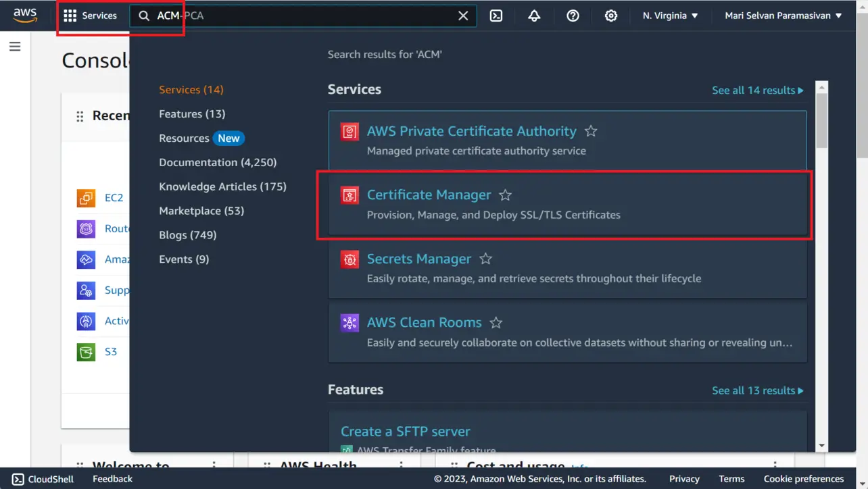Select Resources New filter
Image resolution: width=868 pixels, height=489 pixels.
(201, 138)
